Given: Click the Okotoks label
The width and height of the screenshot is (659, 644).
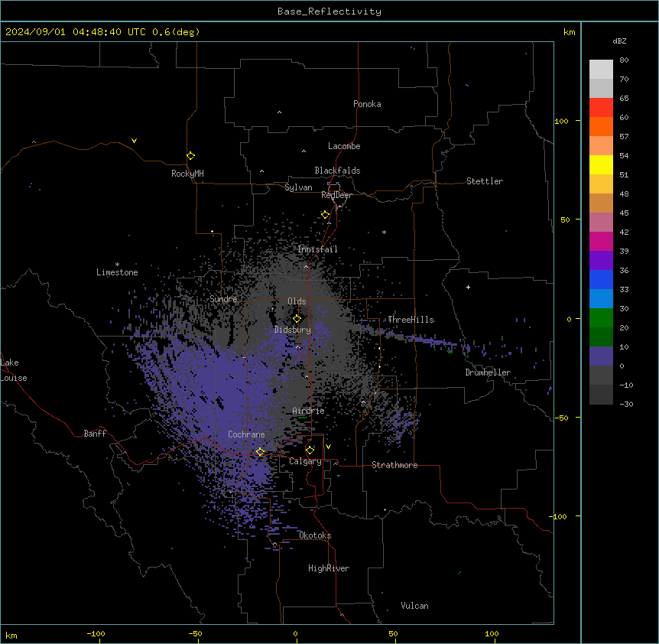Looking at the screenshot, I should coord(315,535).
